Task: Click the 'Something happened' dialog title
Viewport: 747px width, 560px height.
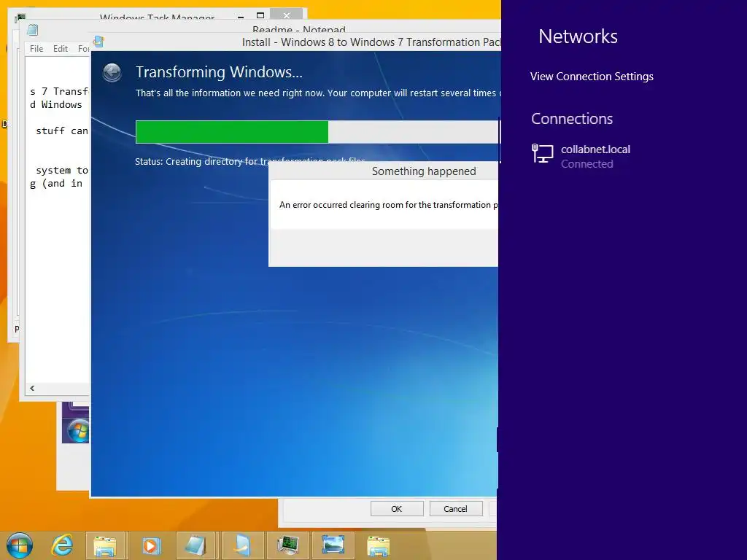Action: click(x=424, y=171)
